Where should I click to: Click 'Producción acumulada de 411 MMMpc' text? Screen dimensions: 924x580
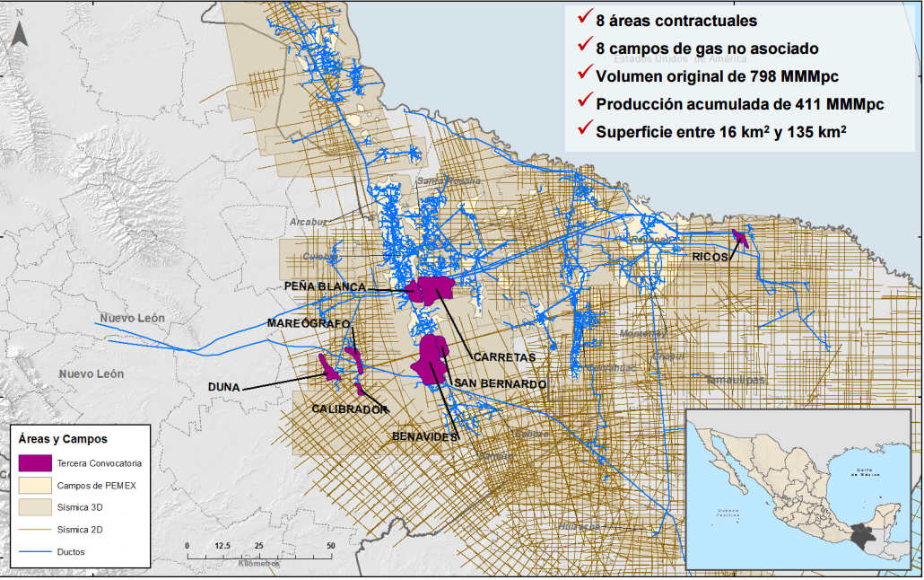[x=739, y=104]
